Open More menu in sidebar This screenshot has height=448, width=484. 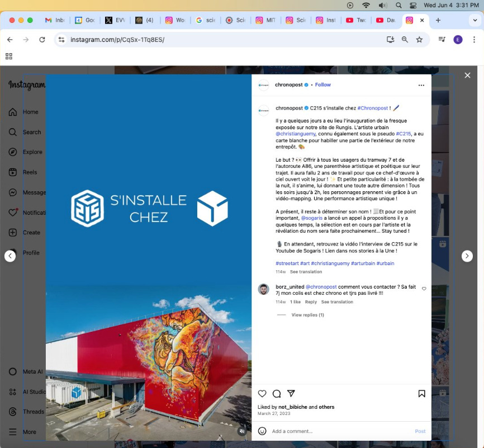22,432
